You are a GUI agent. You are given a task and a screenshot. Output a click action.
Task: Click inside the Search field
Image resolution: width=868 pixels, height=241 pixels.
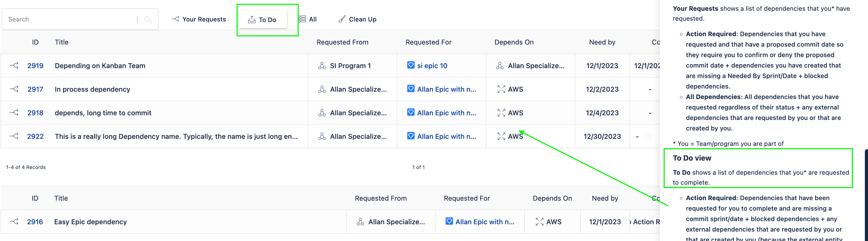(x=67, y=19)
